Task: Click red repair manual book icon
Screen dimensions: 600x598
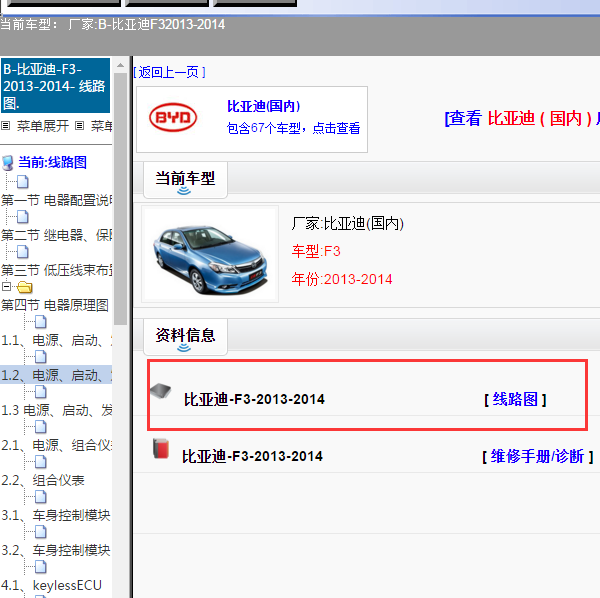Action: 161,448
